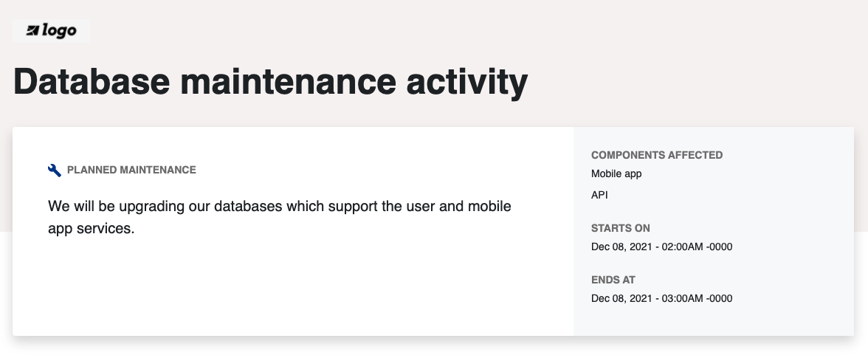Click the 03:00AM end time
Image resolution: width=868 pixels, height=358 pixels.
point(681,299)
